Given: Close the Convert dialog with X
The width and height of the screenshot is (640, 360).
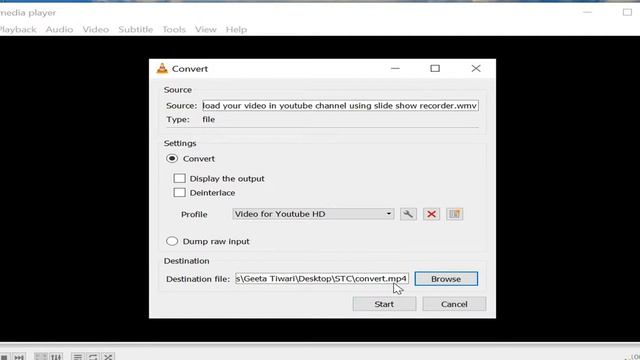Looking at the screenshot, I should (476, 68).
